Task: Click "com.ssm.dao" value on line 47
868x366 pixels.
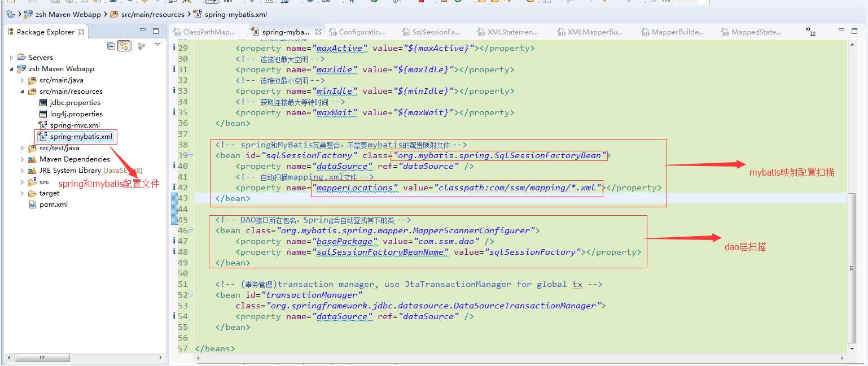Action: tap(448, 241)
